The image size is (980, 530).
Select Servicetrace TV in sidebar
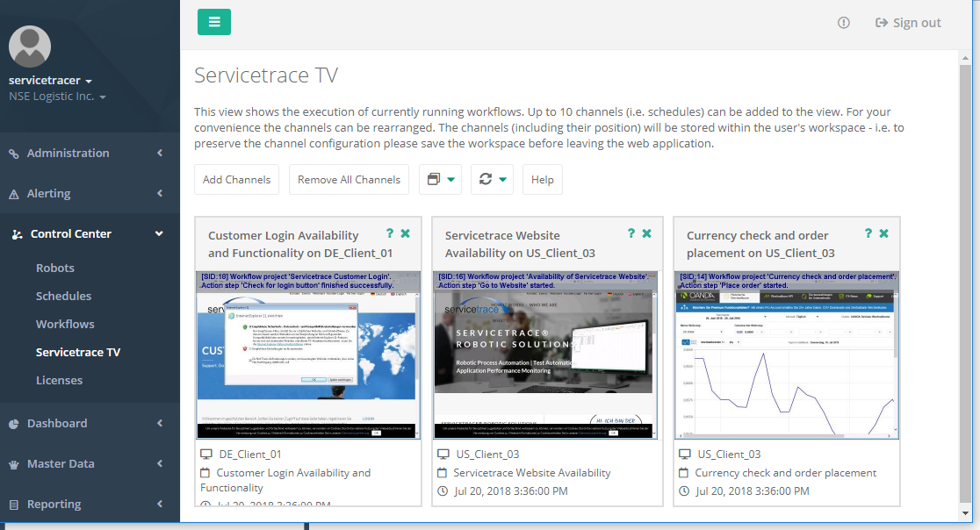78,352
